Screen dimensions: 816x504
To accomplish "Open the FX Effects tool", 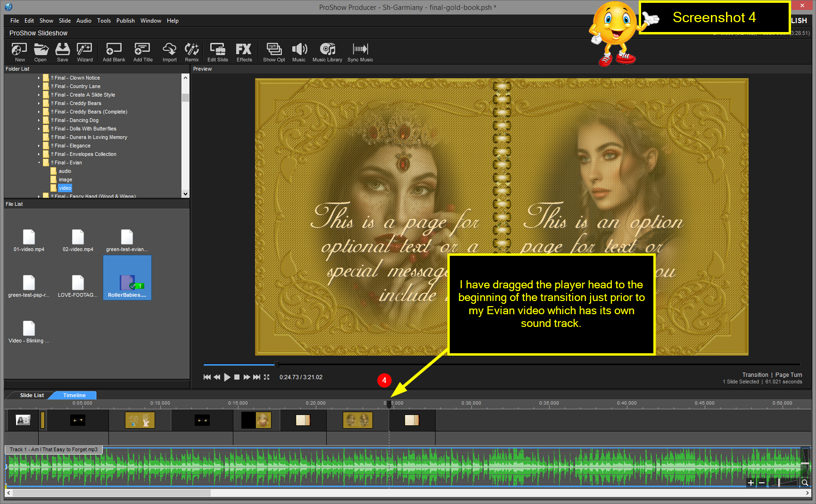I will click(x=244, y=52).
